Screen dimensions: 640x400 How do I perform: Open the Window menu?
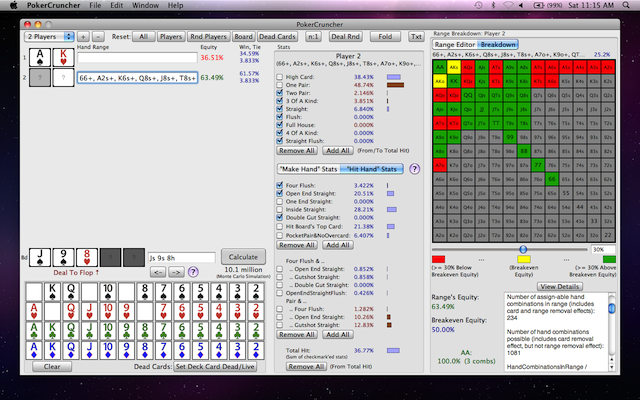[145, 5]
